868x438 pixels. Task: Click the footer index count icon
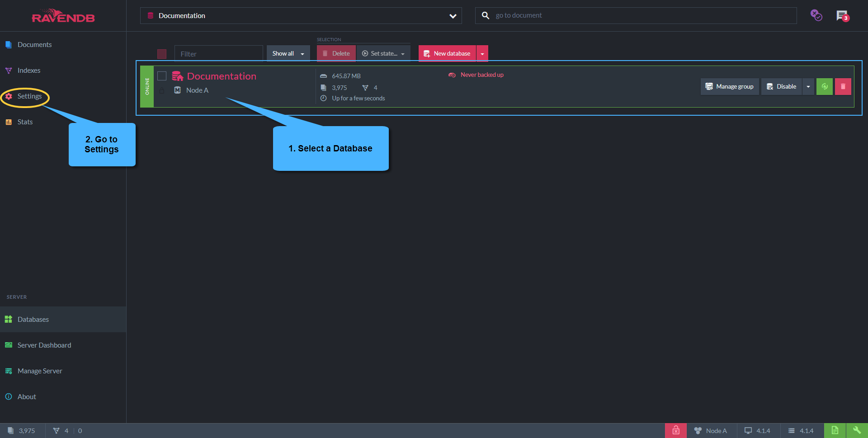pyautogui.click(x=56, y=431)
